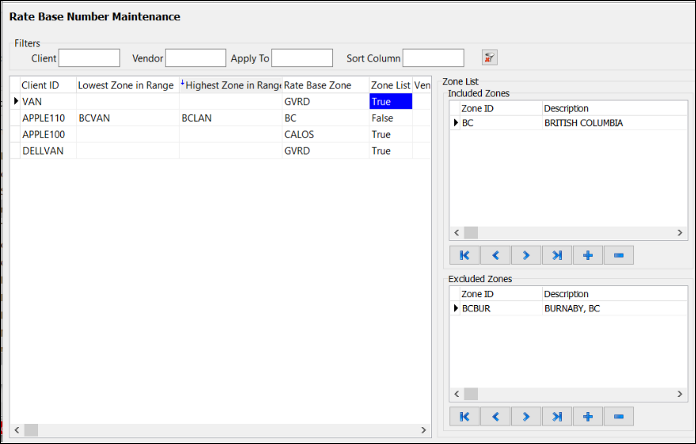Viewport: 696px width, 444px height.
Task: Jump to last record in Included Zones
Action: pyautogui.click(x=557, y=255)
